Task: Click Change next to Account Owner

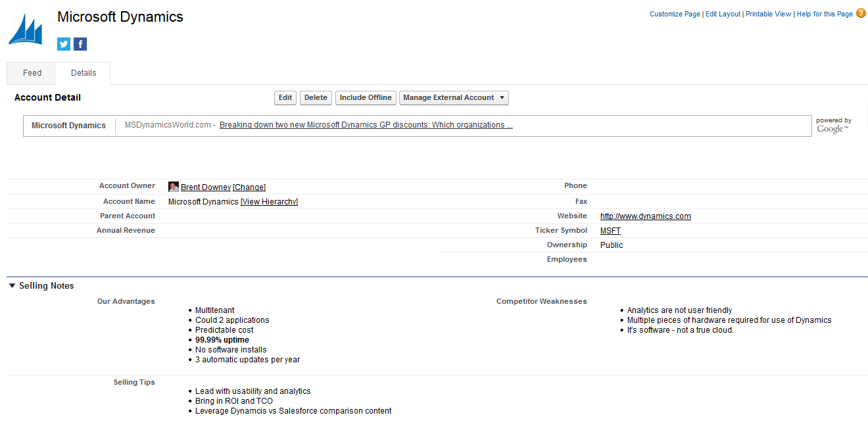Action: 249,187
